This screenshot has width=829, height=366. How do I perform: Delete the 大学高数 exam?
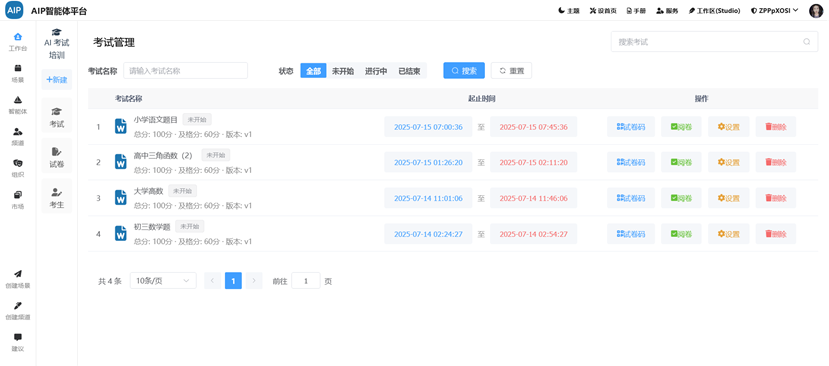pos(776,198)
